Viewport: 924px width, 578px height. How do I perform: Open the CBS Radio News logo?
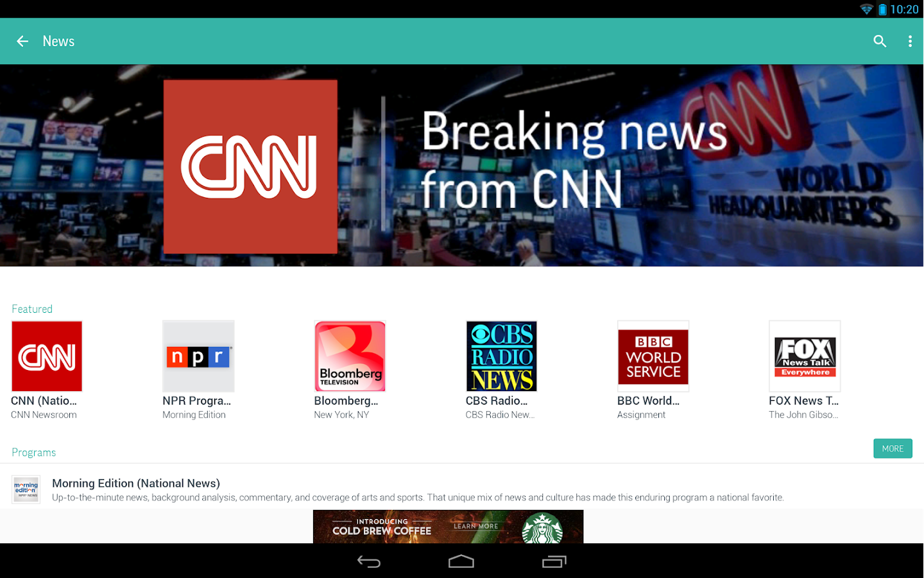[501, 356]
